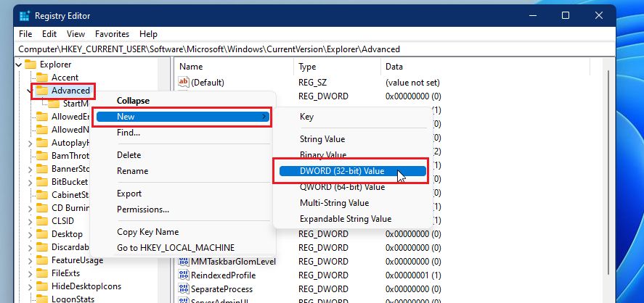This screenshot has width=644, height=303.
Task: Open the Favorites menu
Action: tap(112, 34)
